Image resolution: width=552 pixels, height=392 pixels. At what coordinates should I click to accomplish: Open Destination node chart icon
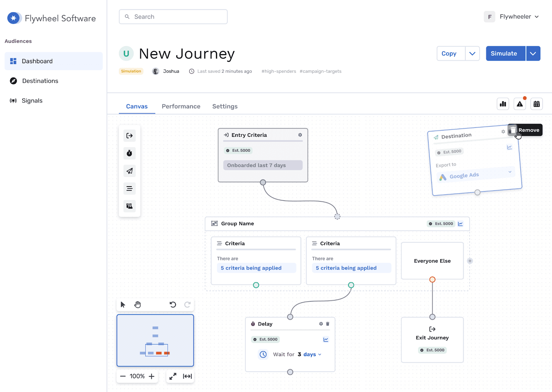click(x=509, y=147)
